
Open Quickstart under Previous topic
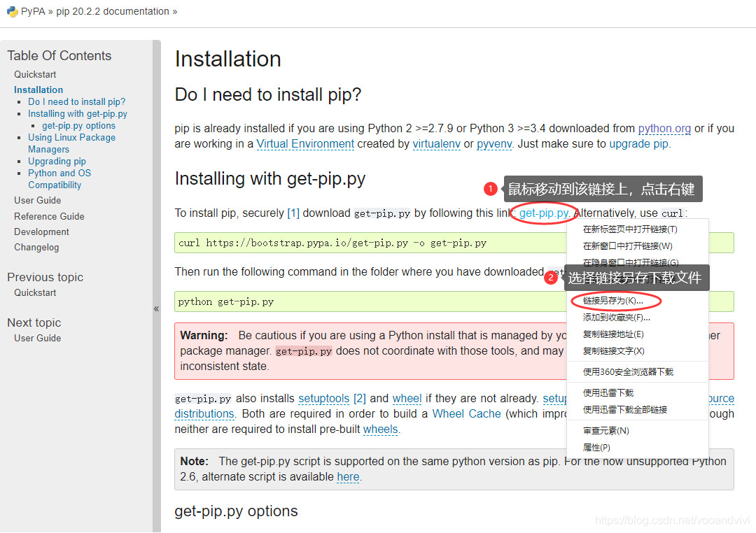click(x=35, y=292)
